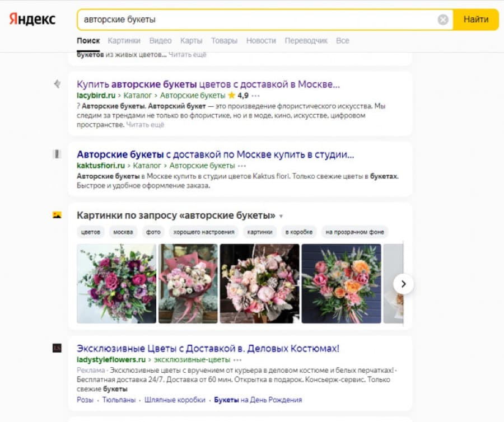This screenshot has width=504, height=422.
Task: Click the star rating 4,9 icon
Action: coord(231,95)
